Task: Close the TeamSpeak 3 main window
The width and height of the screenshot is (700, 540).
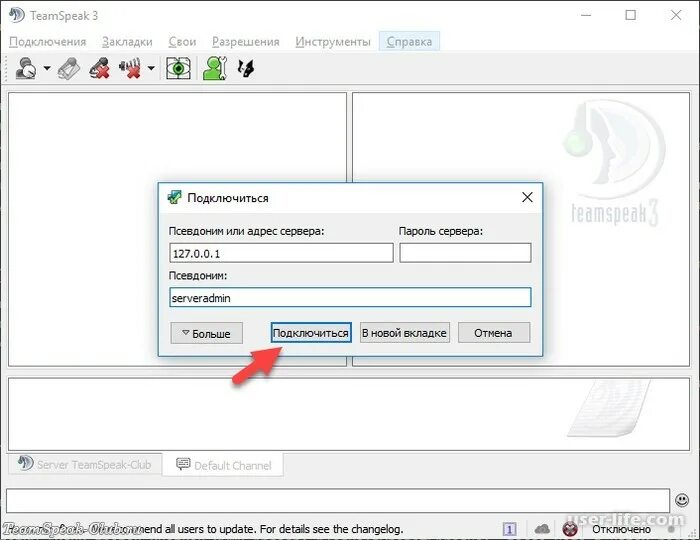Action: point(676,15)
